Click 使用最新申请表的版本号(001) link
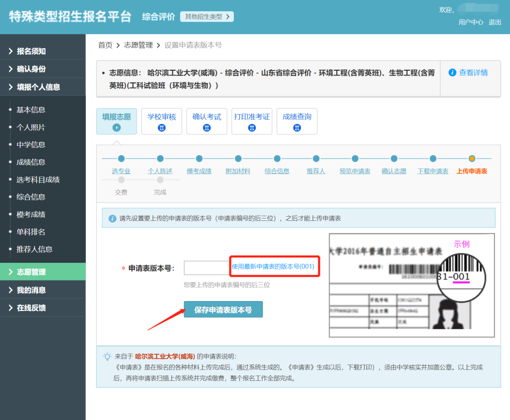Viewport: 510px width, 420px height. coord(273,267)
